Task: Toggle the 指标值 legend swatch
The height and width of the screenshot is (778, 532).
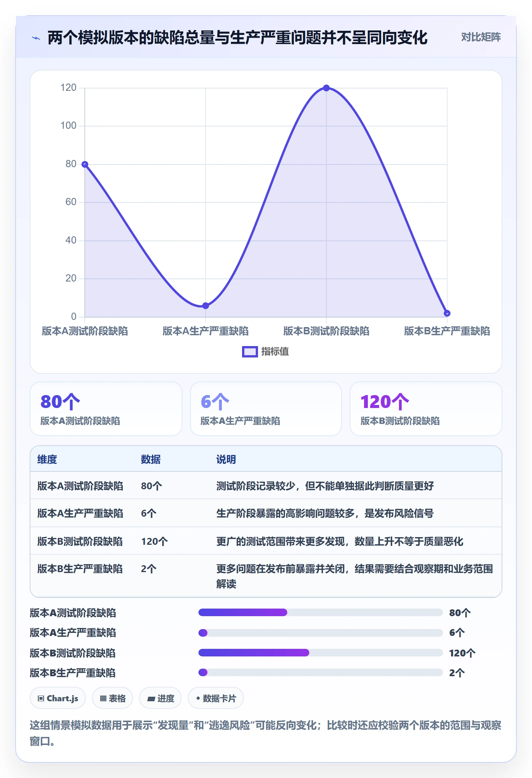Action: [x=250, y=352]
